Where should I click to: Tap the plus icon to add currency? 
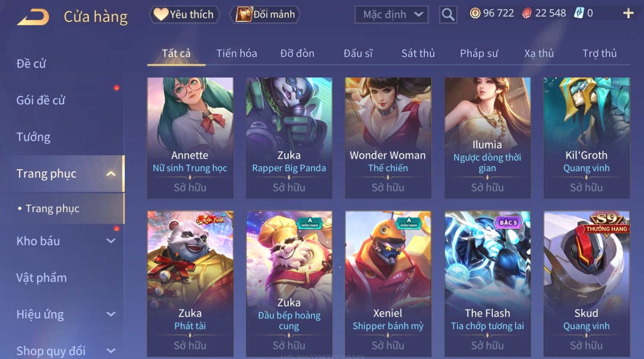(x=628, y=14)
